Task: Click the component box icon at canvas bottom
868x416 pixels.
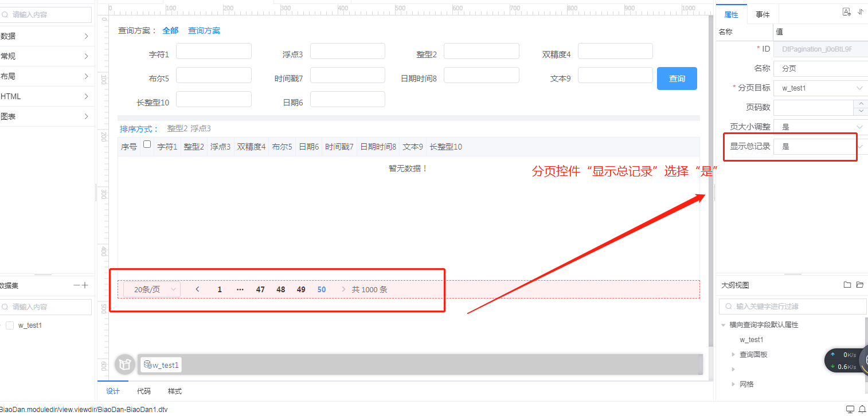Action: [125, 364]
